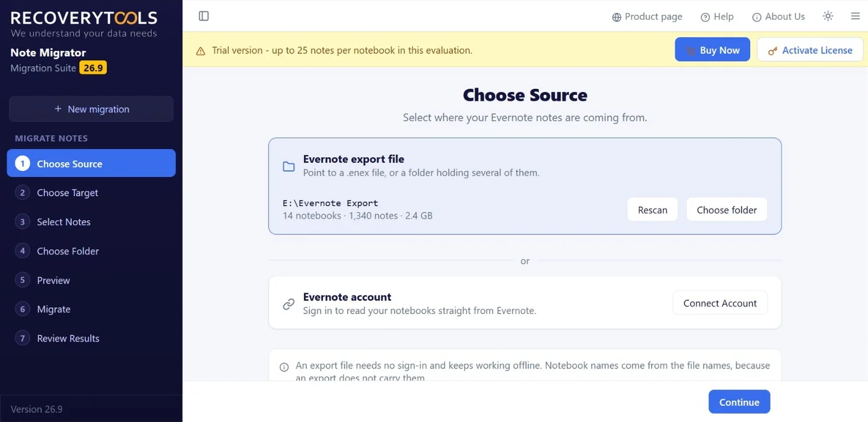Click the info icon in the export note
The height and width of the screenshot is (422, 868).
coord(284,367)
